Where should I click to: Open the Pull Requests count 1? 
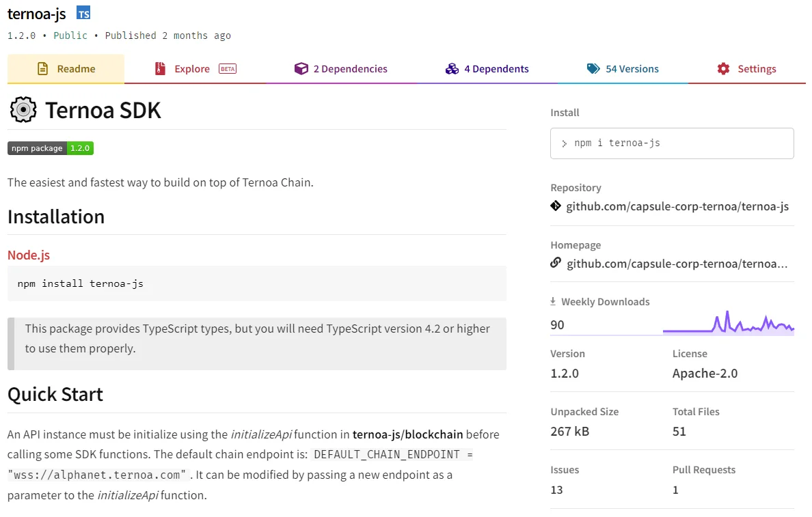675,490
